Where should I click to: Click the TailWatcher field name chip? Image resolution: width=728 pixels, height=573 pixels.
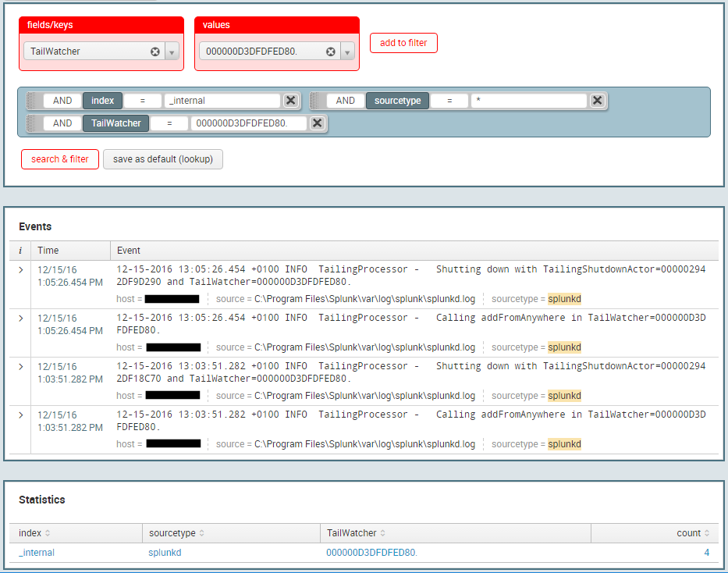tap(116, 123)
